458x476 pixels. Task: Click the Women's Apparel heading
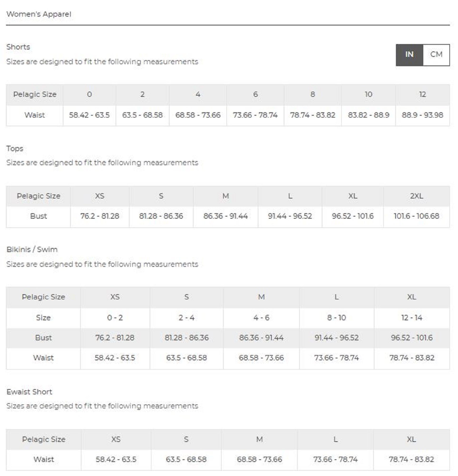(39, 14)
